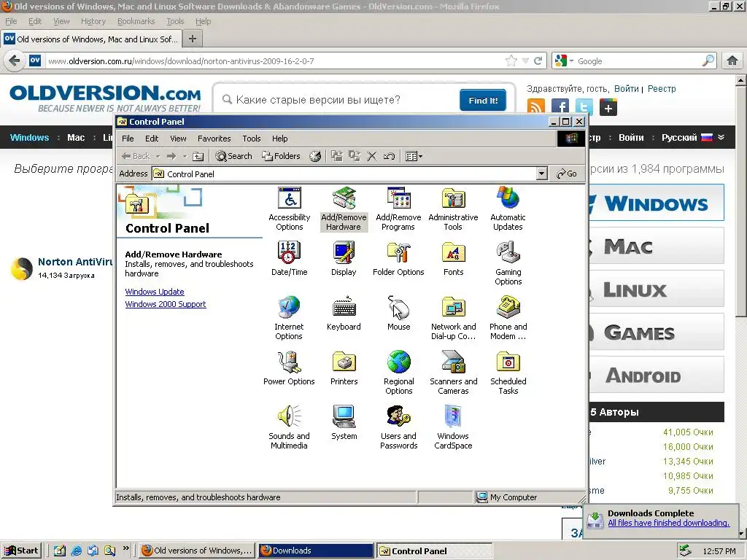Open Internet Options applet
Viewport: 747px width, 560px height.
[x=289, y=318]
